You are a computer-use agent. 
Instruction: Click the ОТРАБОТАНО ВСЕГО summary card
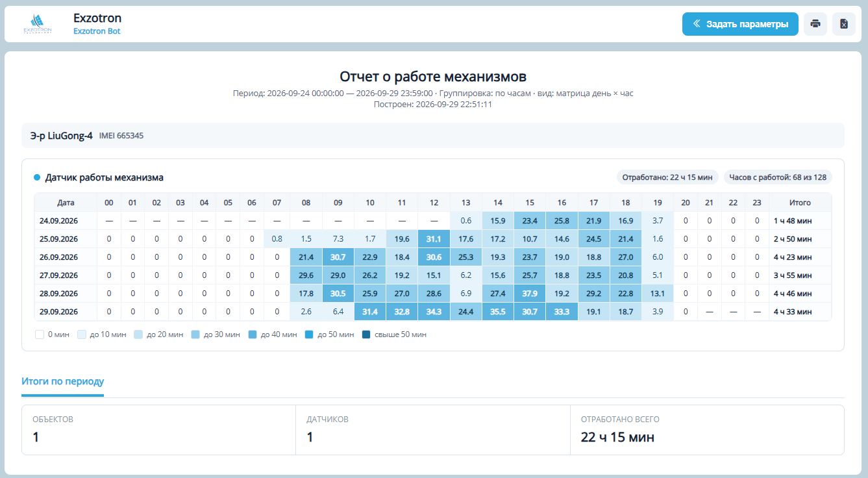707,430
